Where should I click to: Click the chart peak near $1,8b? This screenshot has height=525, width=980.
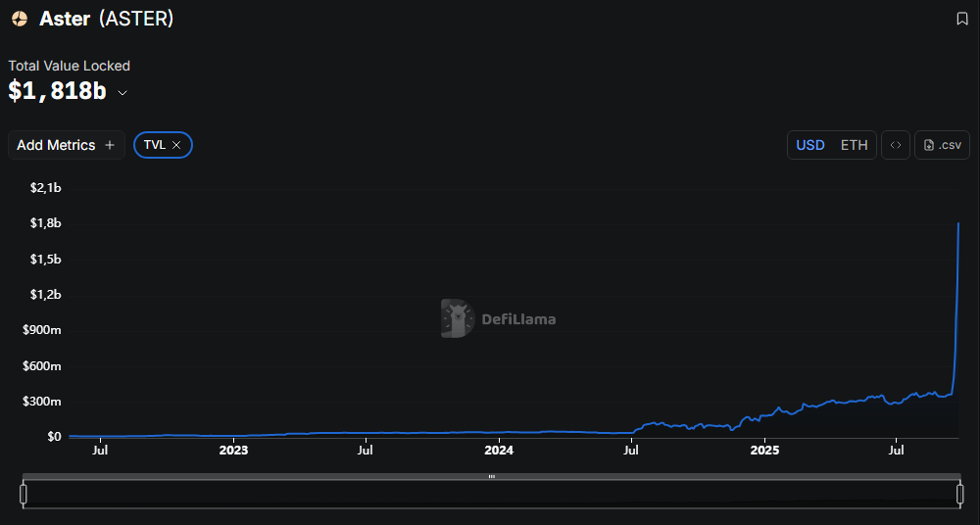pyautogui.click(x=958, y=223)
